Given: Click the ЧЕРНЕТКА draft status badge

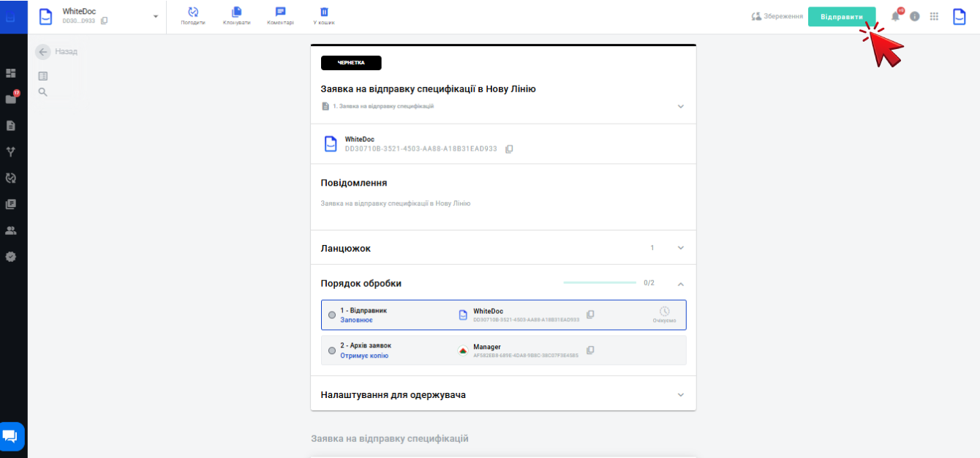Looking at the screenshot, I should [x=351, y=63].
